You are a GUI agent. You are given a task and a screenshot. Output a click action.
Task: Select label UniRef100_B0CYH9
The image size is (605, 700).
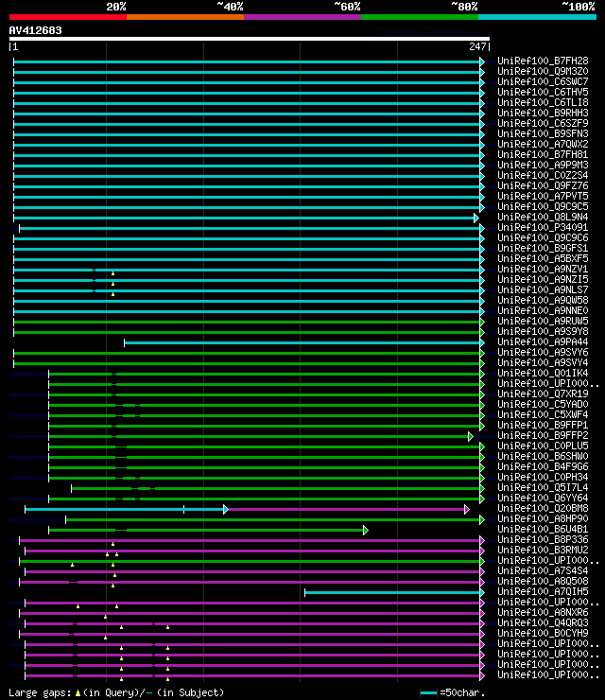point(543,634)
